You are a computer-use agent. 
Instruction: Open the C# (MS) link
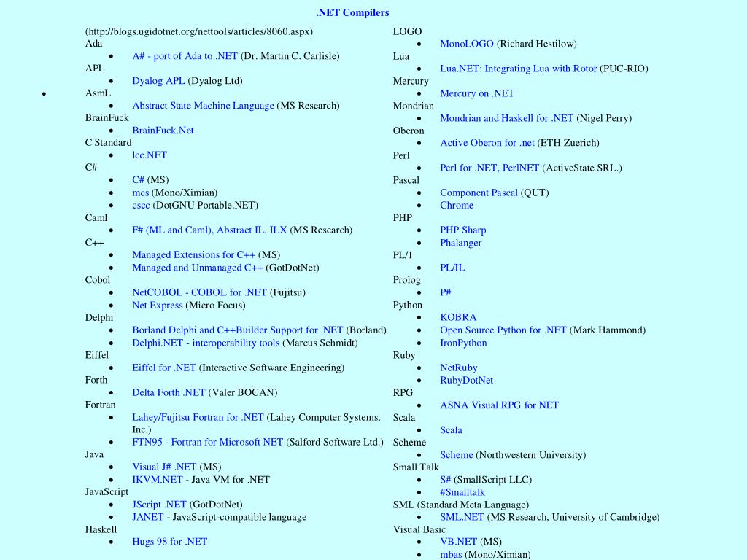pyautogui.click(x=138, y=180)
